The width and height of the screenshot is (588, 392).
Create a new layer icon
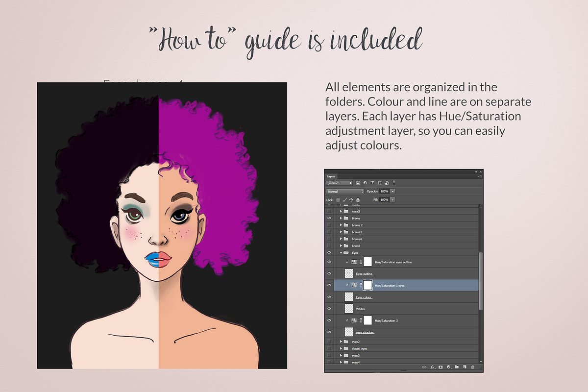tap(465, 367)
